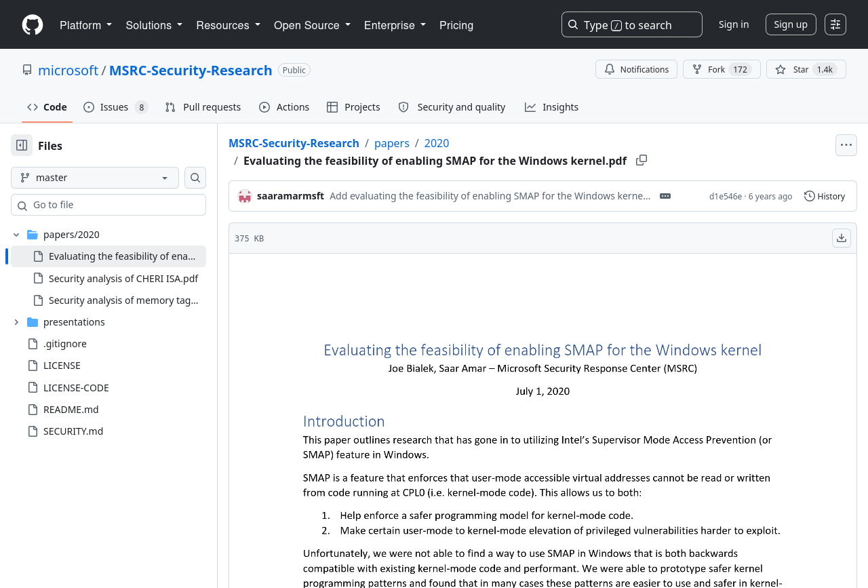
Task: Click the Sign in link
Action: (734, 24)
